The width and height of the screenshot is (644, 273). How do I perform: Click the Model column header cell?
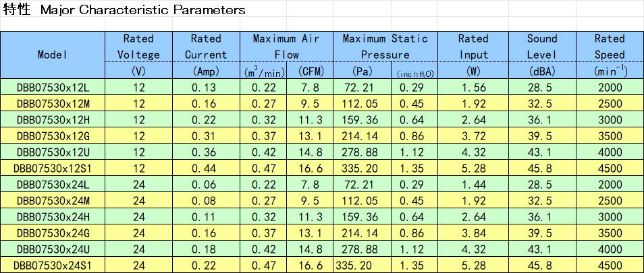(x=53, y=55)
